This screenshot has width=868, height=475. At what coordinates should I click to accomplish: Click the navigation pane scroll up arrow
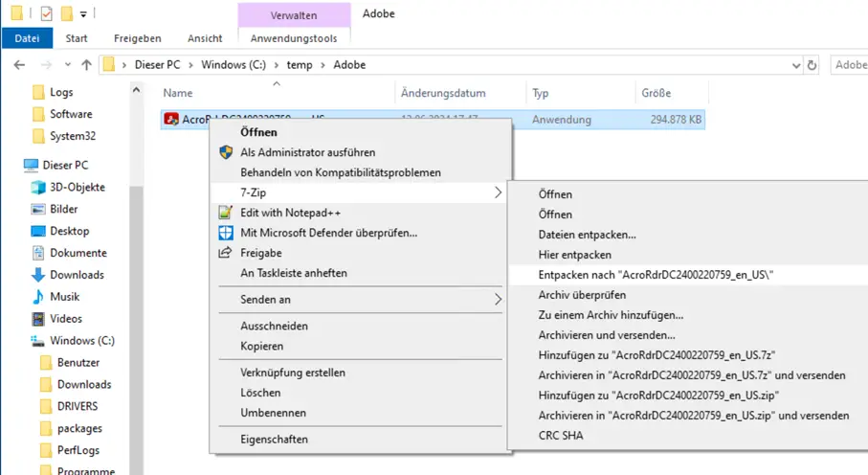[136, 90]
